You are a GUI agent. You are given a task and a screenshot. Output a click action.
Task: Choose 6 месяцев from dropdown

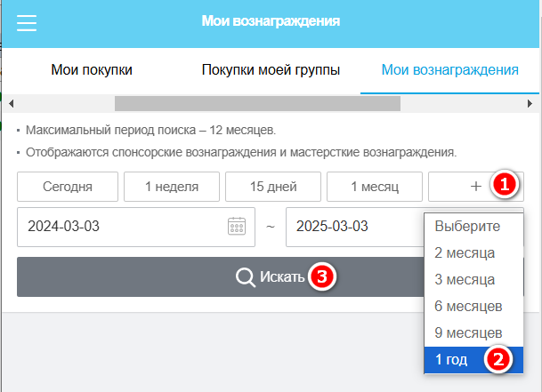pyautogui.click(x=468, y=307)
